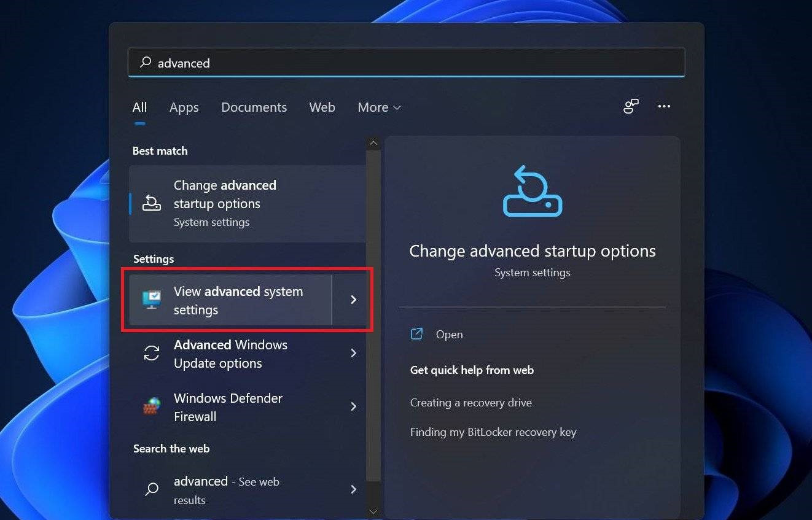
Task: Click the Finding my BitLocker recovery key link
Action: tap(493, 432)
